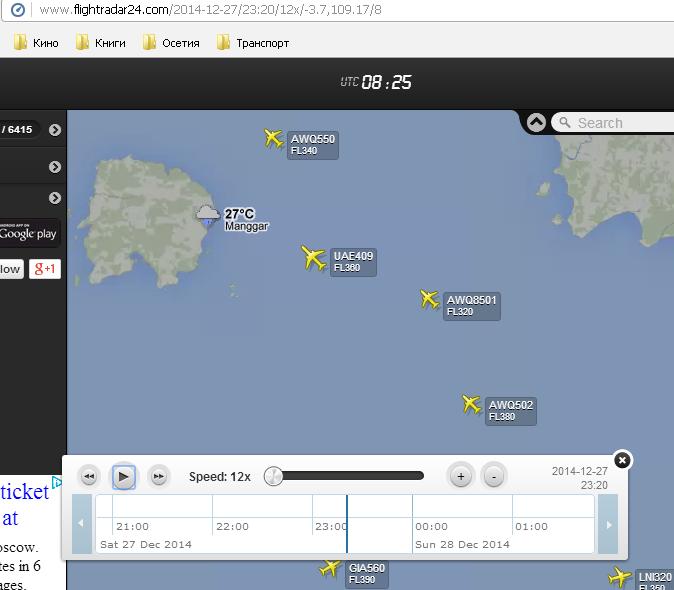
Task: Click the 22:00 mark on timeline
Action: click(x=232, y=526)
